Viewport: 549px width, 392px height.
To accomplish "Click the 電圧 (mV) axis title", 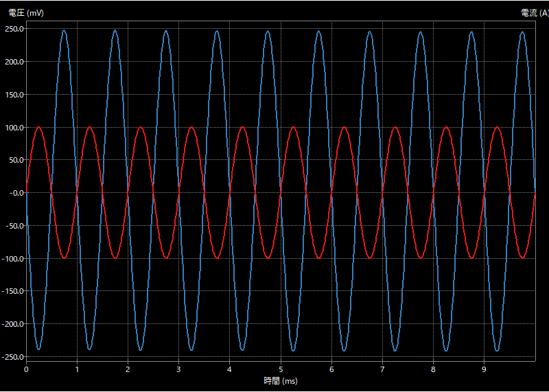I will (26, 13).
